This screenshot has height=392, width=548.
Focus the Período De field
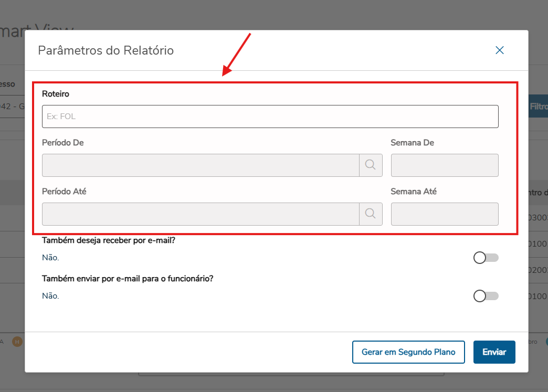tap(201, 165)
